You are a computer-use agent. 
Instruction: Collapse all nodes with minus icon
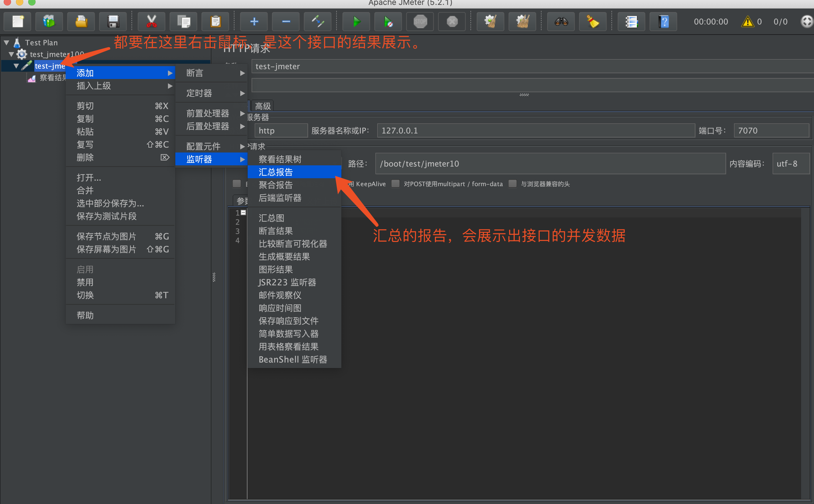point(286,22)
